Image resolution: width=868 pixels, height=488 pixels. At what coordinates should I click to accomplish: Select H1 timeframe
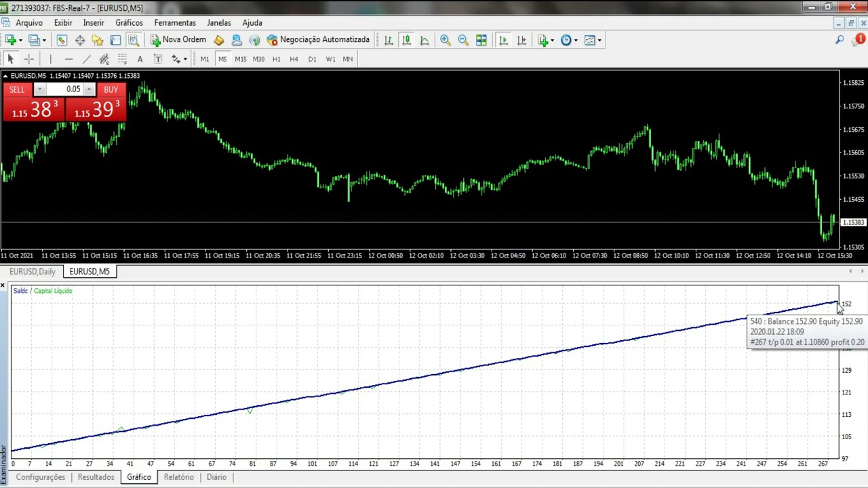(x=277, y=59)
